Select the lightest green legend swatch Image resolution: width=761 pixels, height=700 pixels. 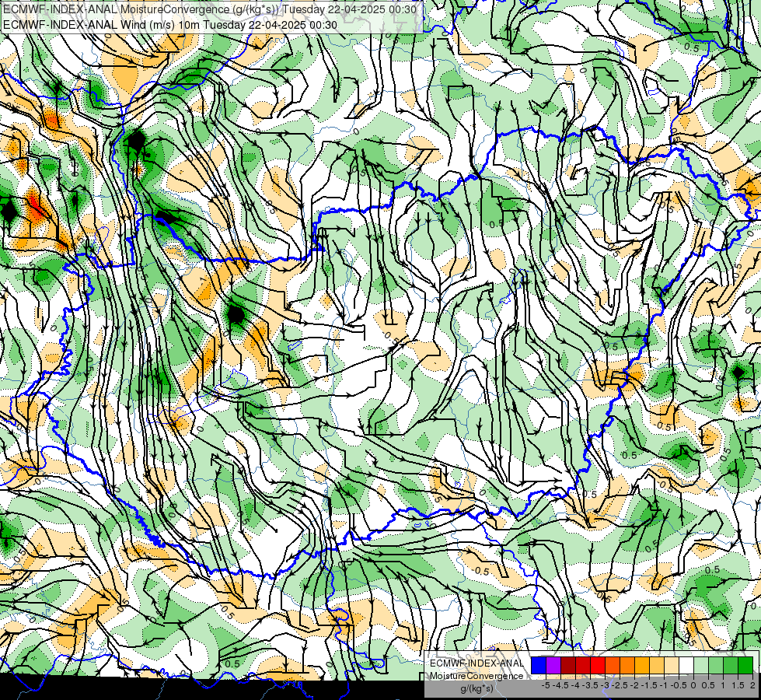(701, 665)
